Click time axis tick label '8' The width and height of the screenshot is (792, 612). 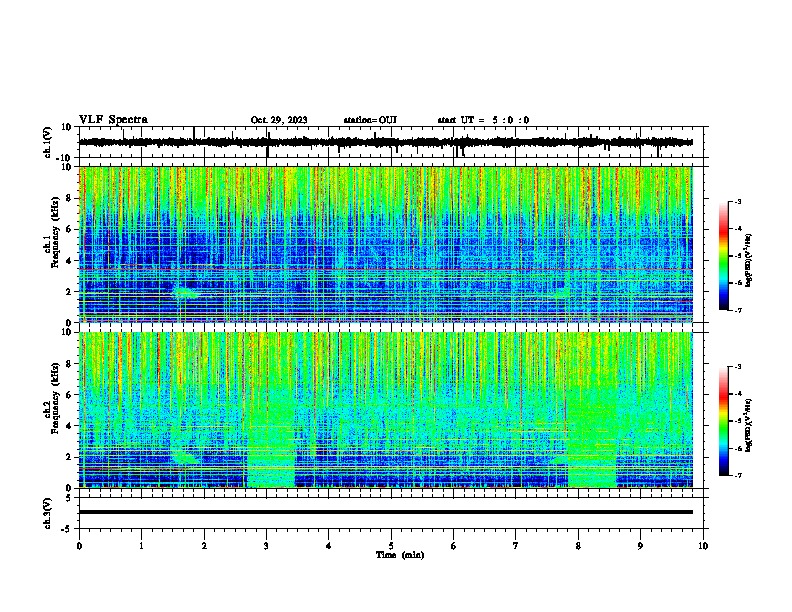pos(578,546)
